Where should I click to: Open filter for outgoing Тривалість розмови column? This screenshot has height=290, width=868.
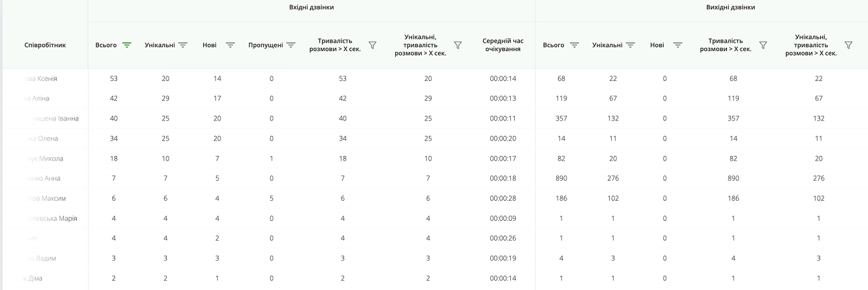tap(763, 45)
